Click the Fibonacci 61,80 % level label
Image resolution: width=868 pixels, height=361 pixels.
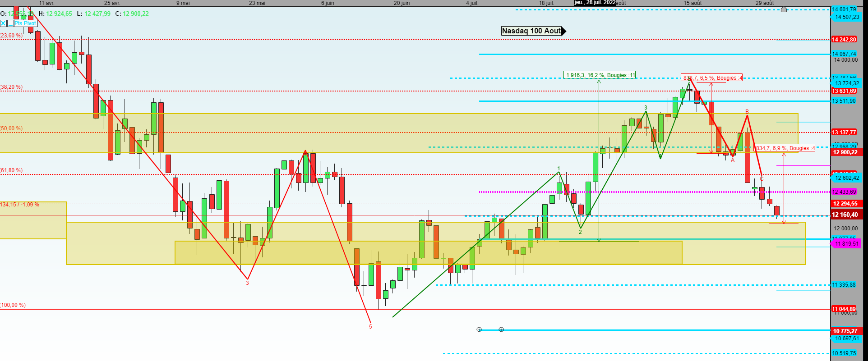pos(12,170)
